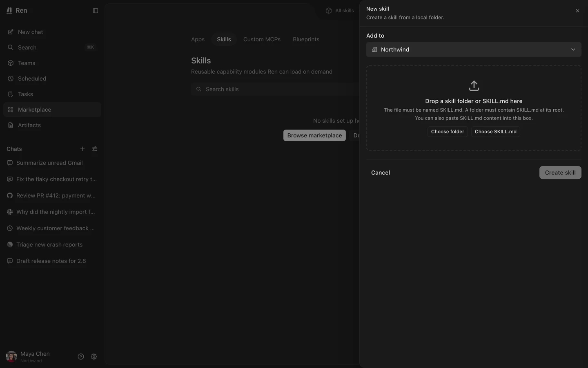
Task: Open Search in the sidebar
Action: [52, 47]
